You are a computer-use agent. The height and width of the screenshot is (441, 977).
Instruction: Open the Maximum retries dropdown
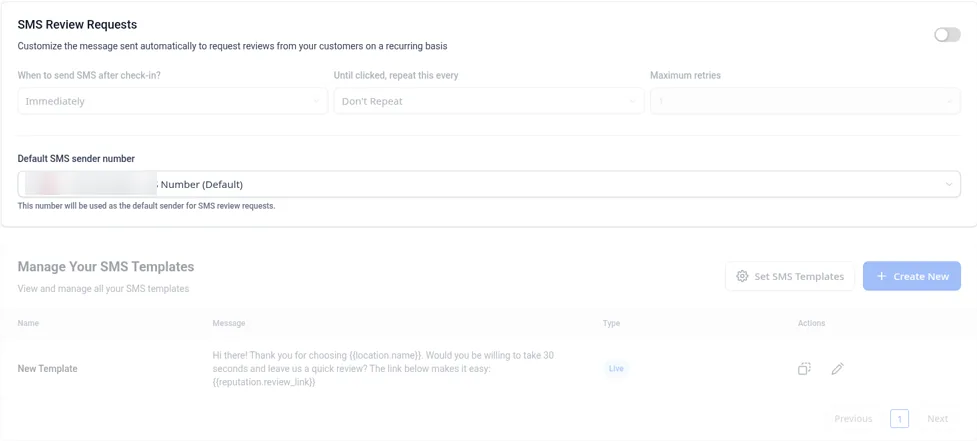coord(805,101)
